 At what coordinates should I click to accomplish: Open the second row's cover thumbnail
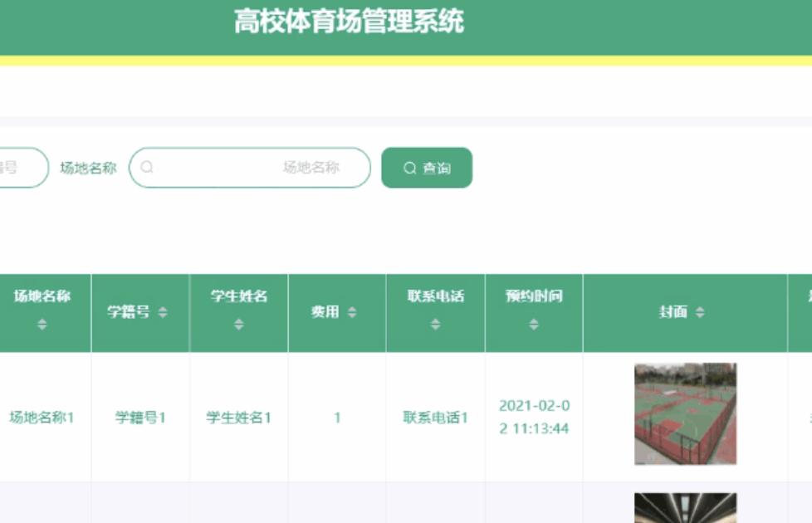click(685, 508)
